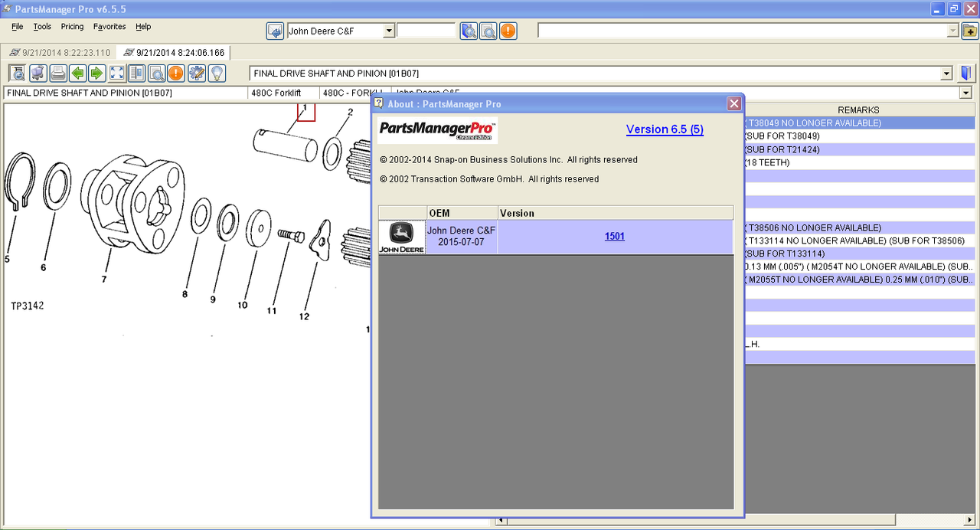Open the dropdown arrow below the blue book
The height and width of the screenshot is (530, 980).
click(965, 93)
